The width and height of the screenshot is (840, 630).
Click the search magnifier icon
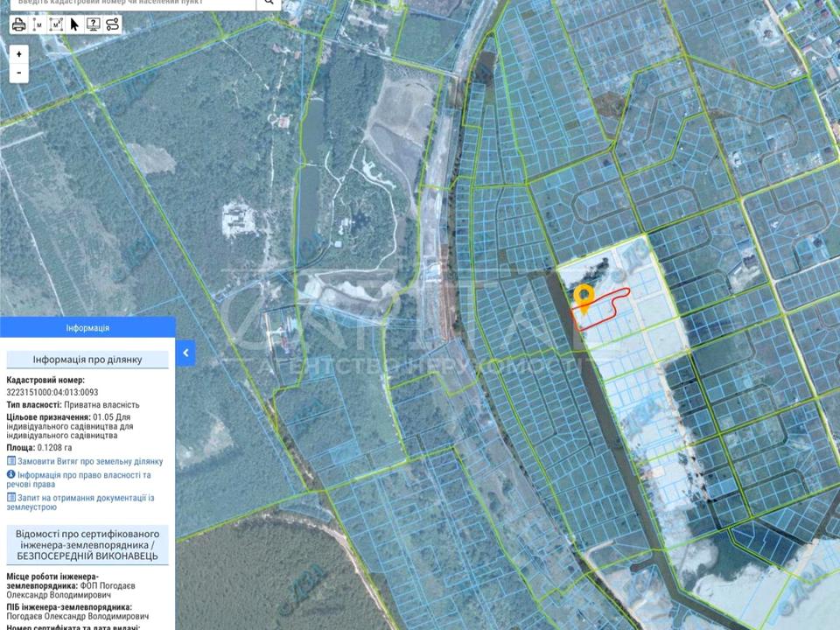pyautogui.click(x=269, y=3)
